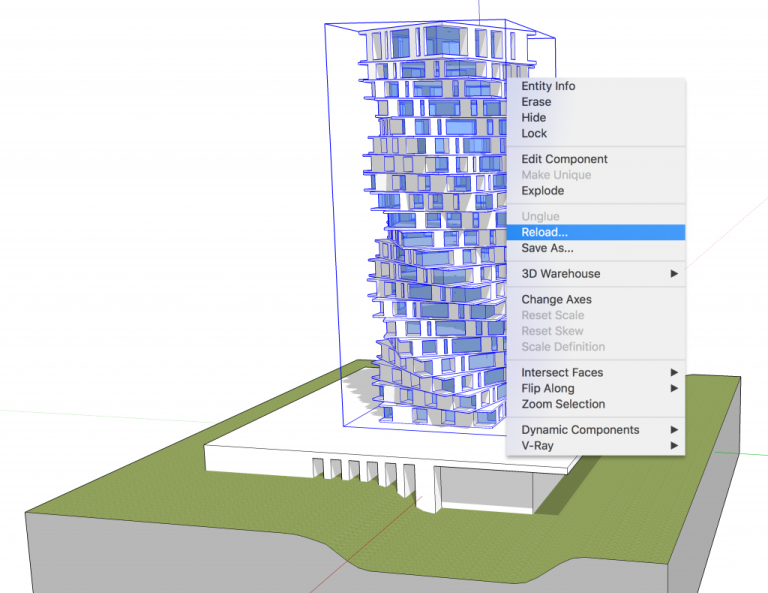Open Entity Info from context menu

click(x=548, y=86)
